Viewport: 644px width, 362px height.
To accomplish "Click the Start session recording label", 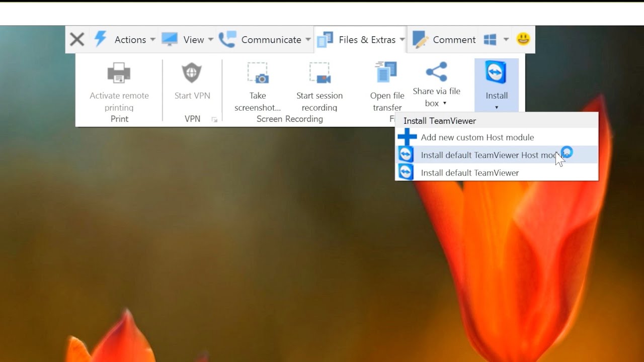I will click(x=319, y=102).
